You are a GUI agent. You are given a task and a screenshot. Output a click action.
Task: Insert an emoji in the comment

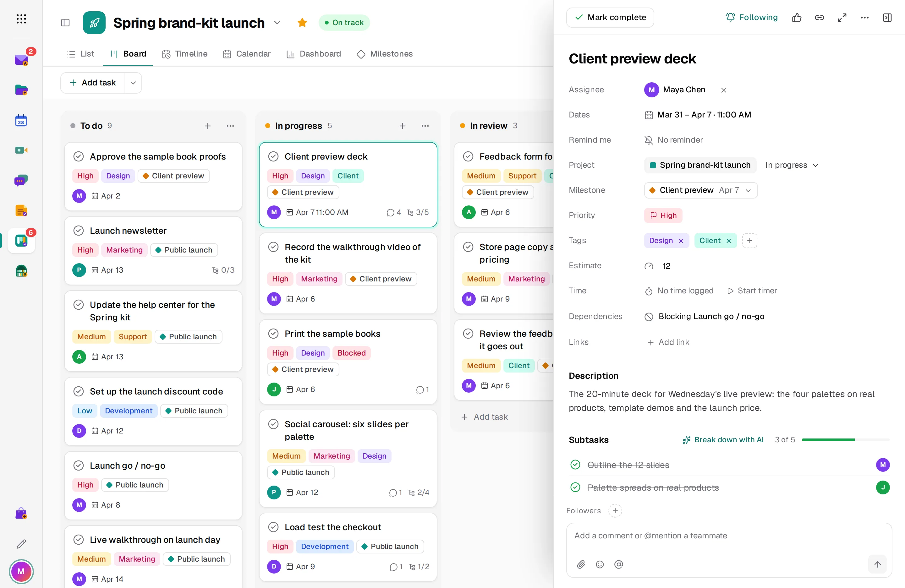600,564
